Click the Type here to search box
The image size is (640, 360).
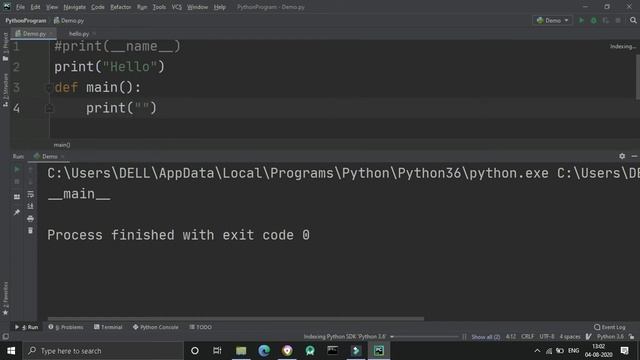click(x=103, y=351)
